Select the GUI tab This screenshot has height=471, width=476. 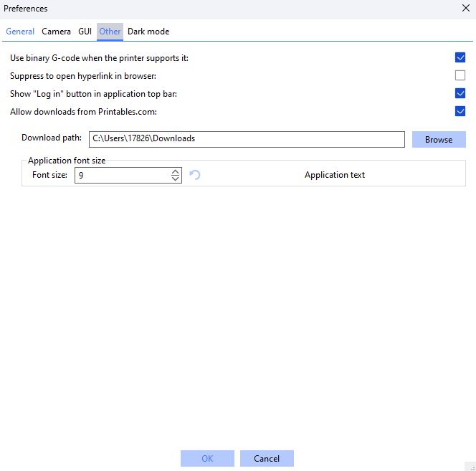[85, 32]
